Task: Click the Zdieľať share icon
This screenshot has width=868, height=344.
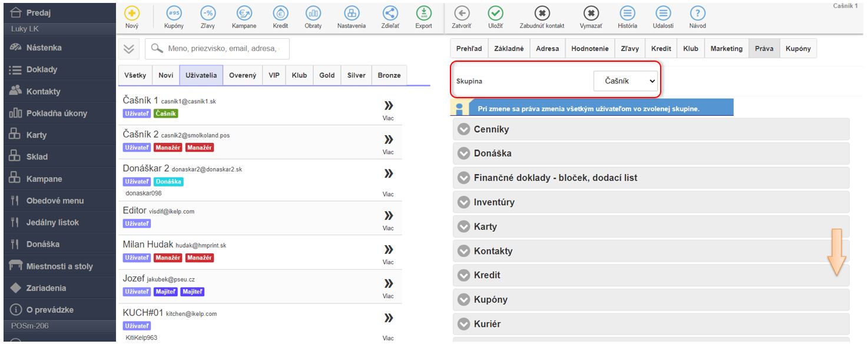Action: (390, 14)
